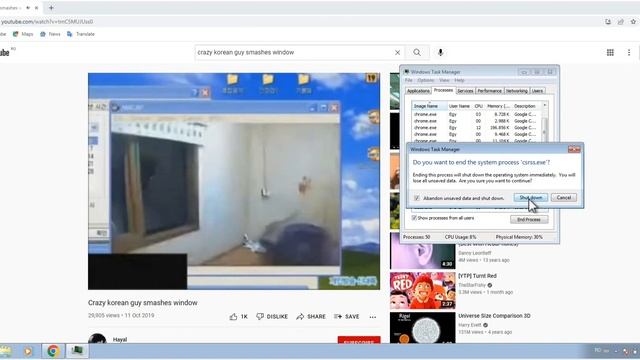Viewport: 640px width, 360px height.
Task: Open YouTube settings three-dot menu
Action: pyautogui.click(x=629, y=52)
